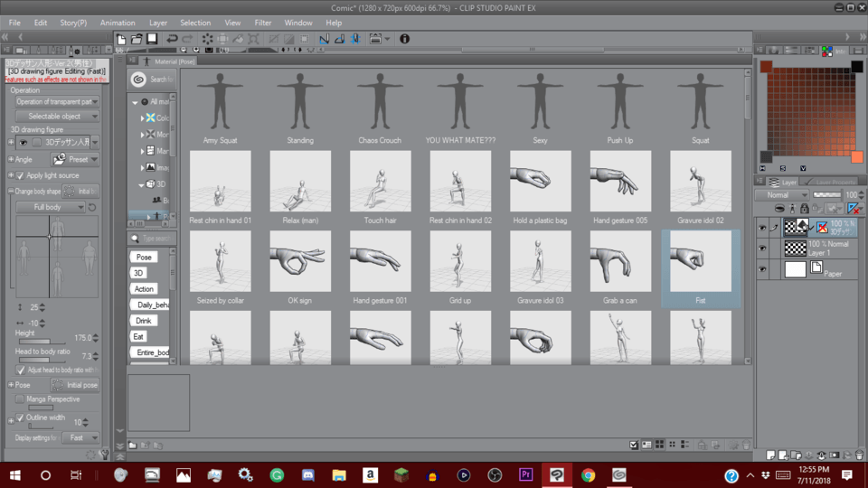This screenshot has width=868, height=488.
Task: Click the New file icon in toolbar
Action: pyautogui.click(x=121, y=39)
